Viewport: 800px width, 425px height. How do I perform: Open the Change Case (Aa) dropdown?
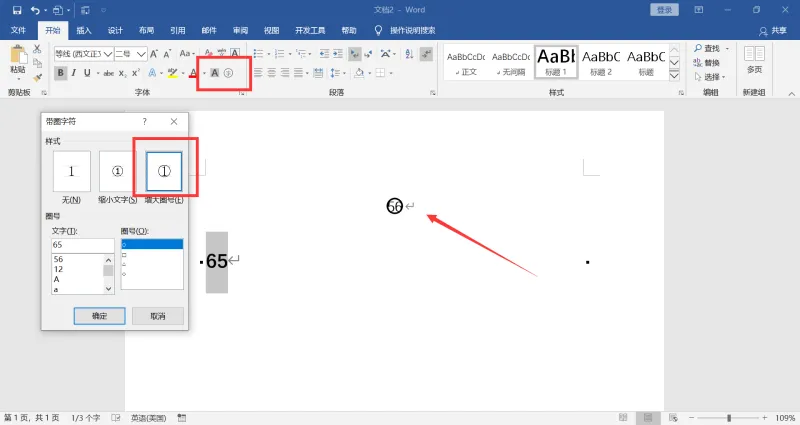(187, 54)
